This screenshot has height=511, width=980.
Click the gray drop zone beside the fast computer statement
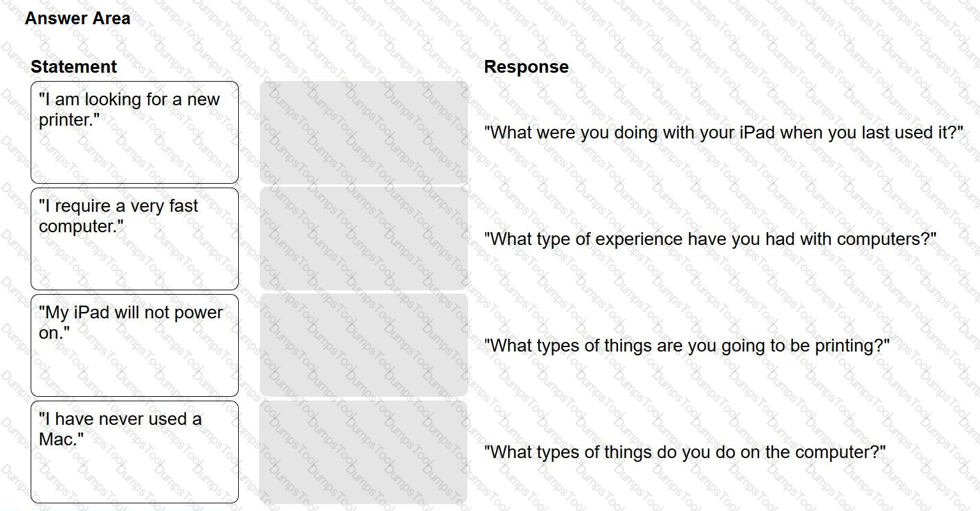click(364, 239)
